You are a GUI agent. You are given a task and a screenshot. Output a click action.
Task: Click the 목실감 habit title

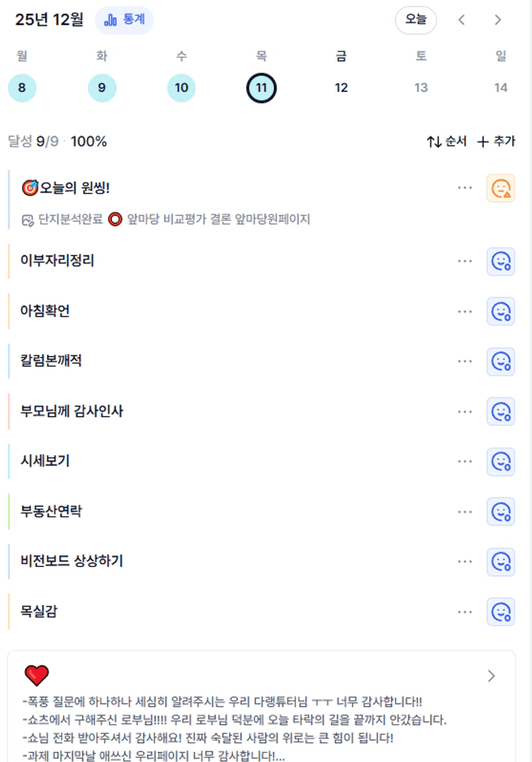pos(39,611)
